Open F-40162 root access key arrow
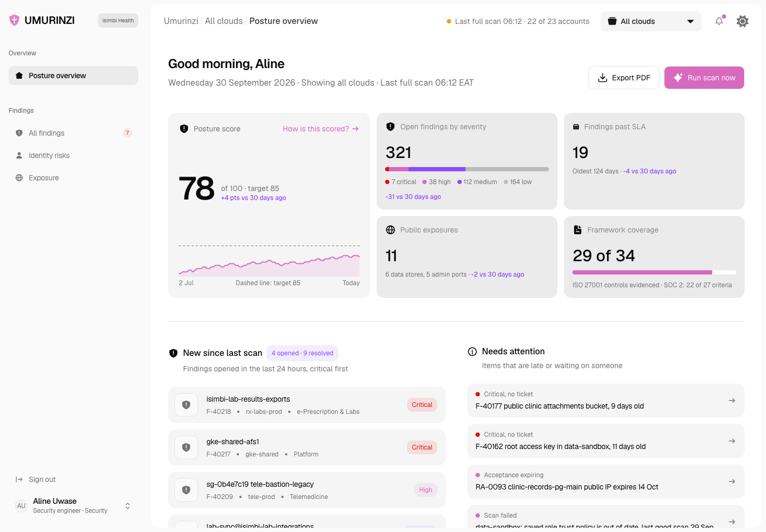 (x=732, y=441)
